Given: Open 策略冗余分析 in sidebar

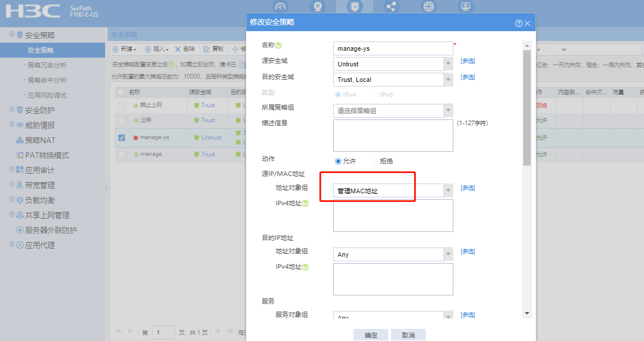Looking at the screenshot, I should coord(46,65).
